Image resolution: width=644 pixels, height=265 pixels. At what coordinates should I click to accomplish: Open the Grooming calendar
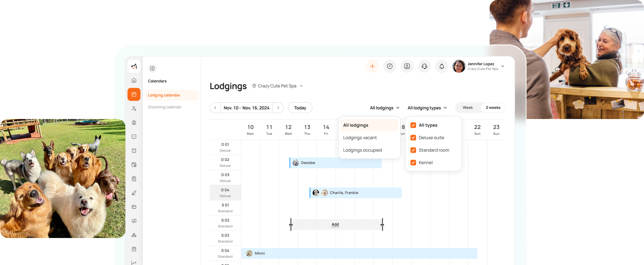point(165,107)
